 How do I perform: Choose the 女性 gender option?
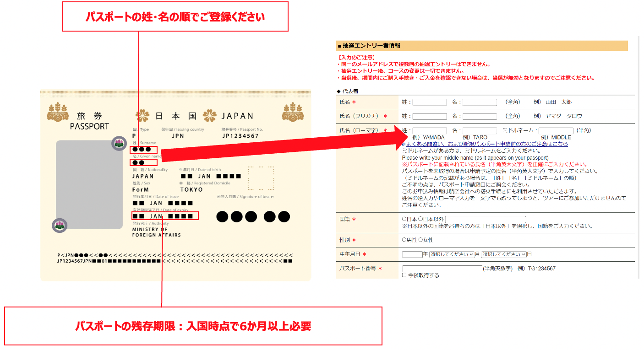tap(421, 239)
